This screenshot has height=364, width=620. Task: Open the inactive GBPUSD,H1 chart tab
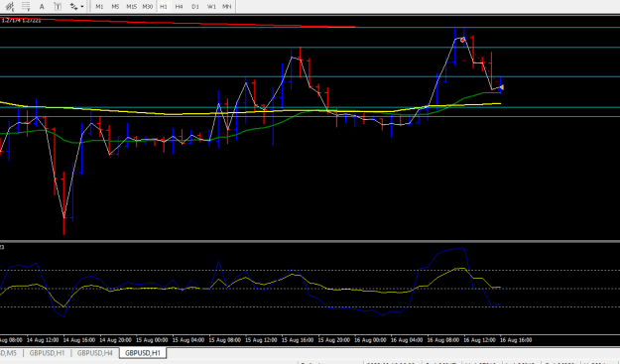[x=47, y=353]
